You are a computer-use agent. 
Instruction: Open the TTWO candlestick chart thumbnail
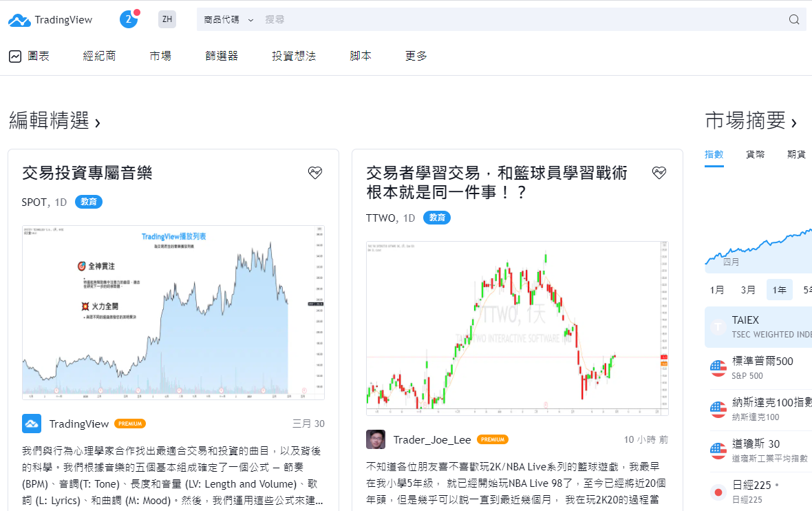pos(517,328)
